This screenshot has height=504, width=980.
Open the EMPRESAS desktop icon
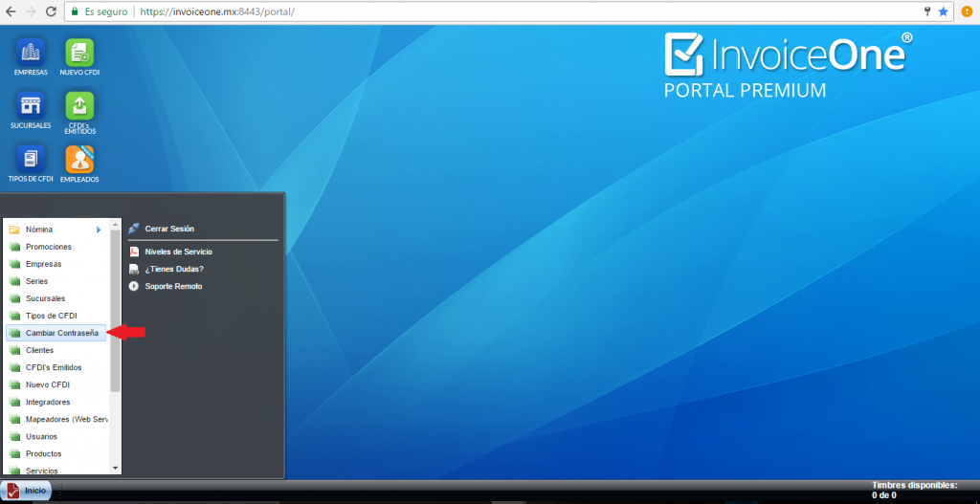pyautogui.click(x=31, y=56)
